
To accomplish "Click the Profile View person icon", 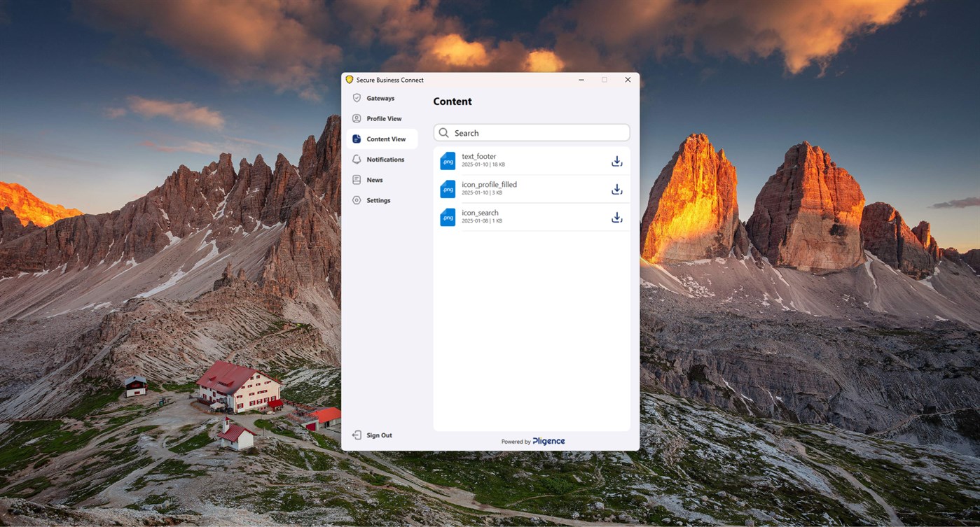I will [357, 118].
